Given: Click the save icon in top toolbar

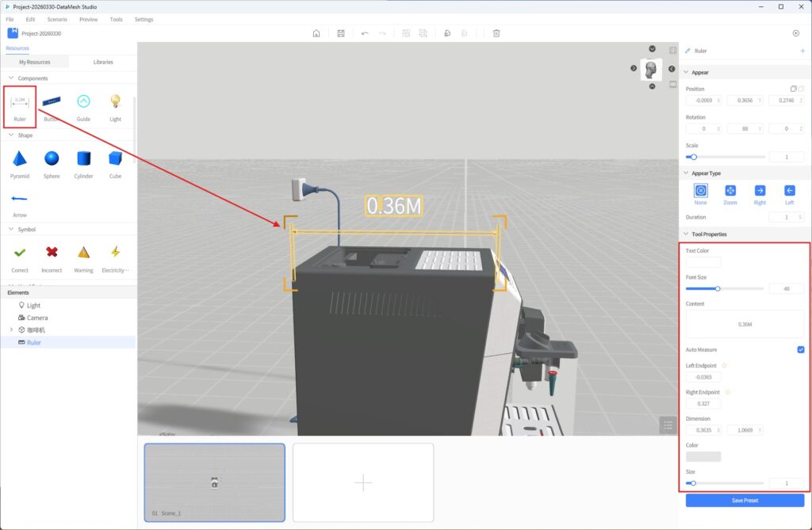Looking at the screenshot, I should pos(340,33).
